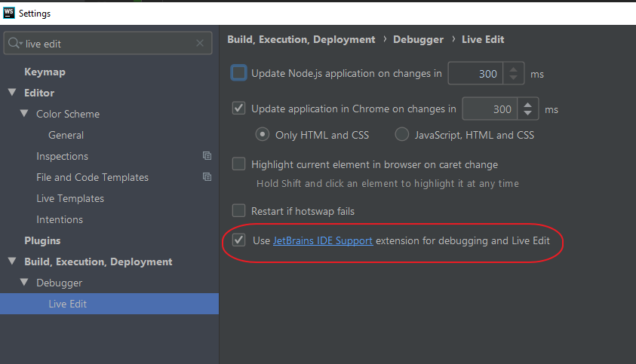Click the WebStorm logo icon in title bar
This screenshot has width=636, height=364.
pyautogui.click(x=10, y=14)
